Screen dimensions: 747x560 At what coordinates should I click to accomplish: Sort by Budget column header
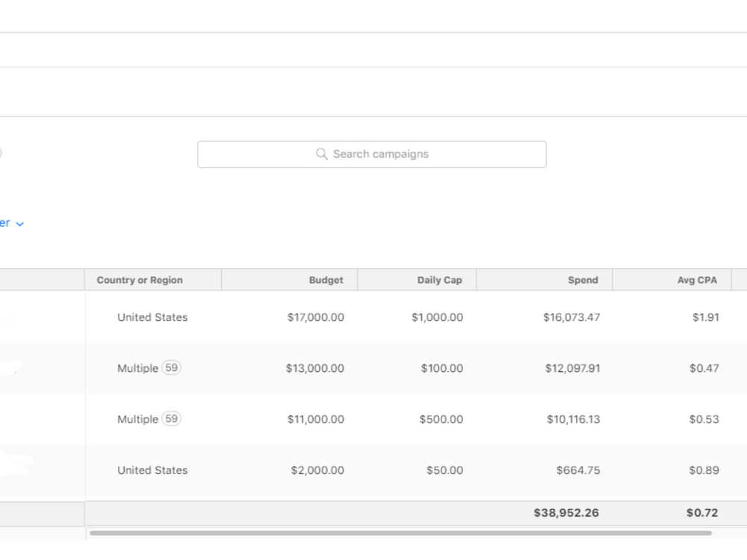(x=326, y=280)
